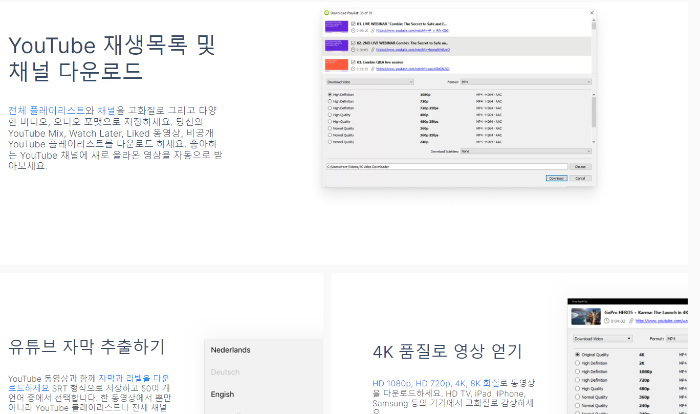Click the quality list scroll-down arrow
Screen dimensions: 700x414
[x=594, y=142]
